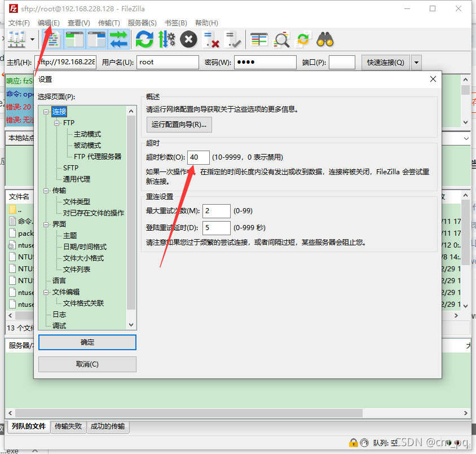Search files recursively binoculars icon
The width and height of the screenshot is (476, 454).
[325, 39]
